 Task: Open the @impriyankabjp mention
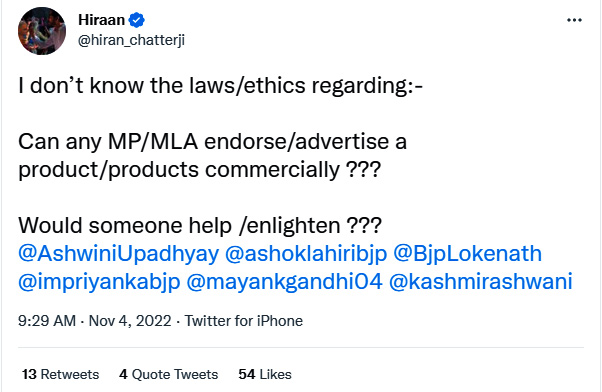point(99,282)
